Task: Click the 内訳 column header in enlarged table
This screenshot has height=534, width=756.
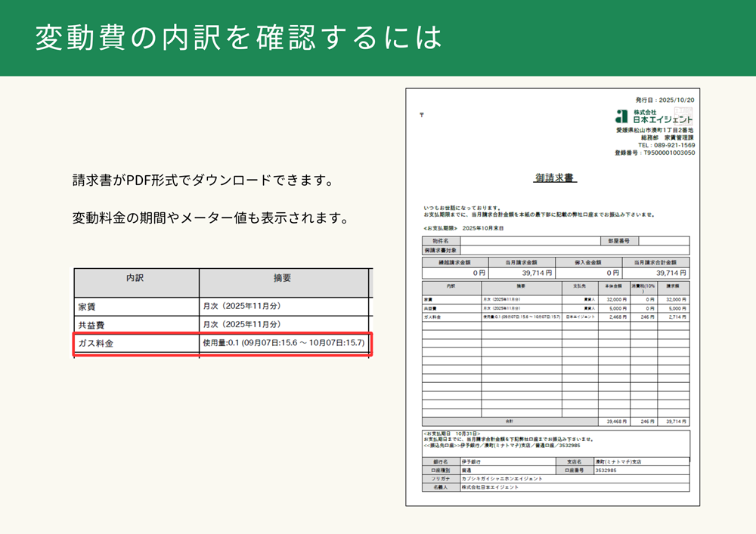Action: click(x=136, y=279)
